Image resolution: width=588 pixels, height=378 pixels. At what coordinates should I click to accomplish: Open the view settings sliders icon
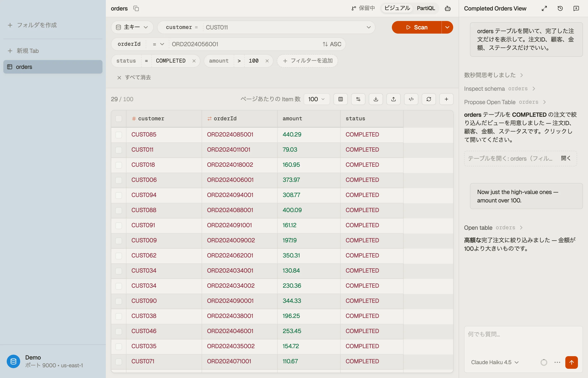point(358,99)
